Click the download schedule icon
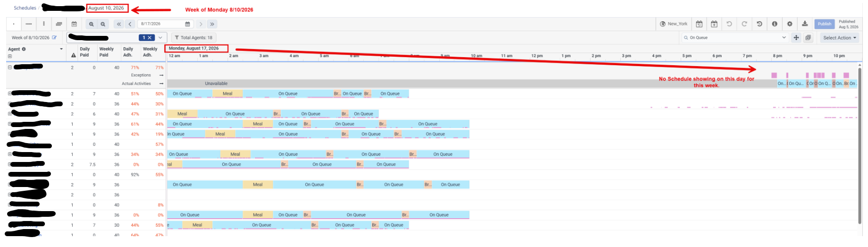The image size is (868, 247). 805,24
